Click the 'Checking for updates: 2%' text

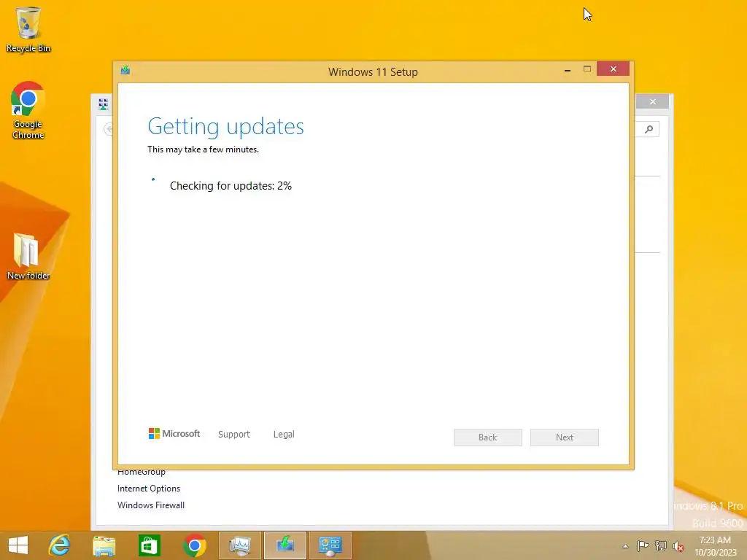[x=231, y=186]
